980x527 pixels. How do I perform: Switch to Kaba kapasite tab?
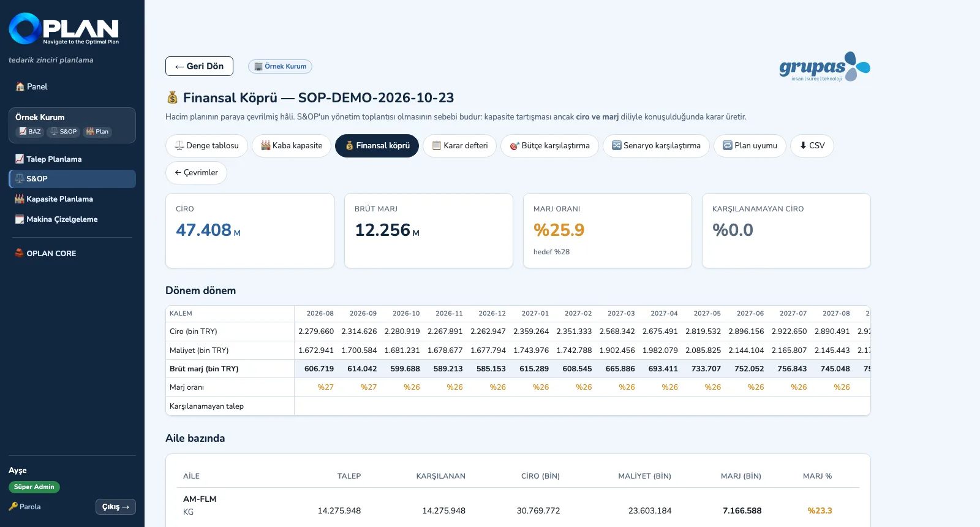(292, 145)
